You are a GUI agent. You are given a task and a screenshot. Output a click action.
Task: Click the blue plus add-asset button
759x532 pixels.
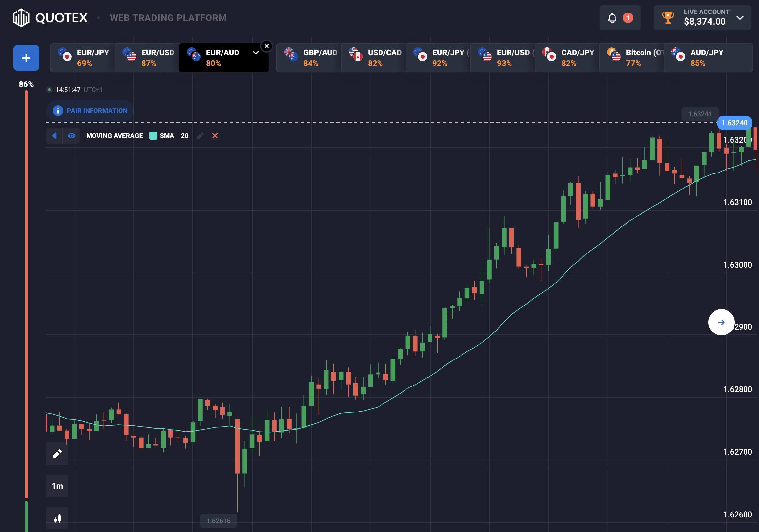(x=26, y=58)
